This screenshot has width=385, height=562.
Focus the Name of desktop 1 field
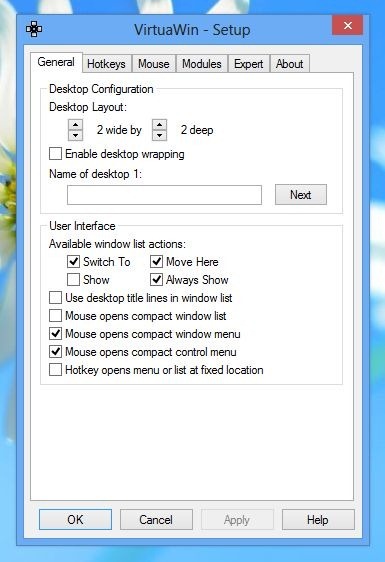(164, 195)
